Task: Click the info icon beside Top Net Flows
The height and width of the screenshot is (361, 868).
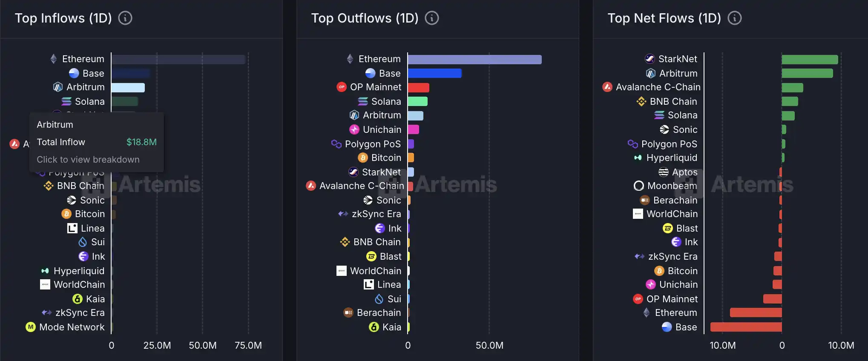Action: click(735, 18)
